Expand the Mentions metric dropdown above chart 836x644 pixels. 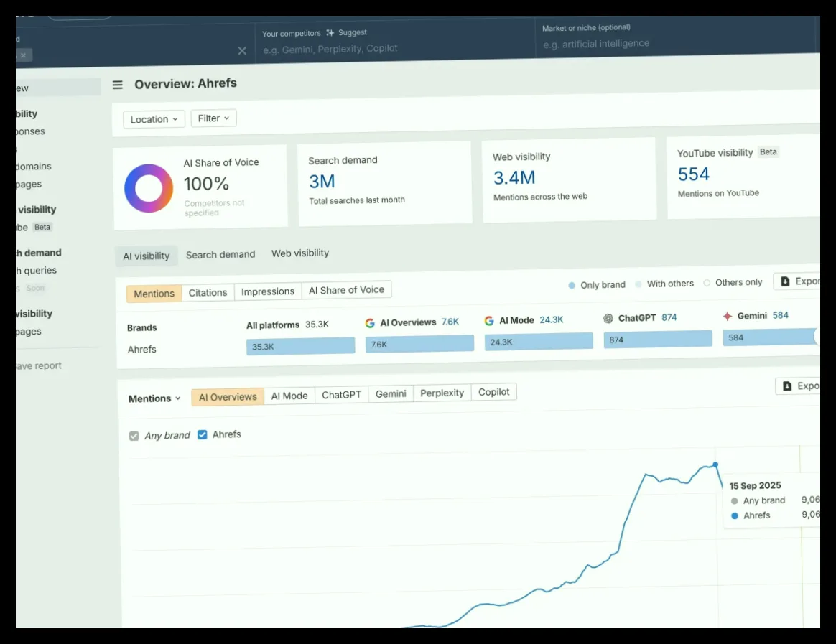pos(154,398)
